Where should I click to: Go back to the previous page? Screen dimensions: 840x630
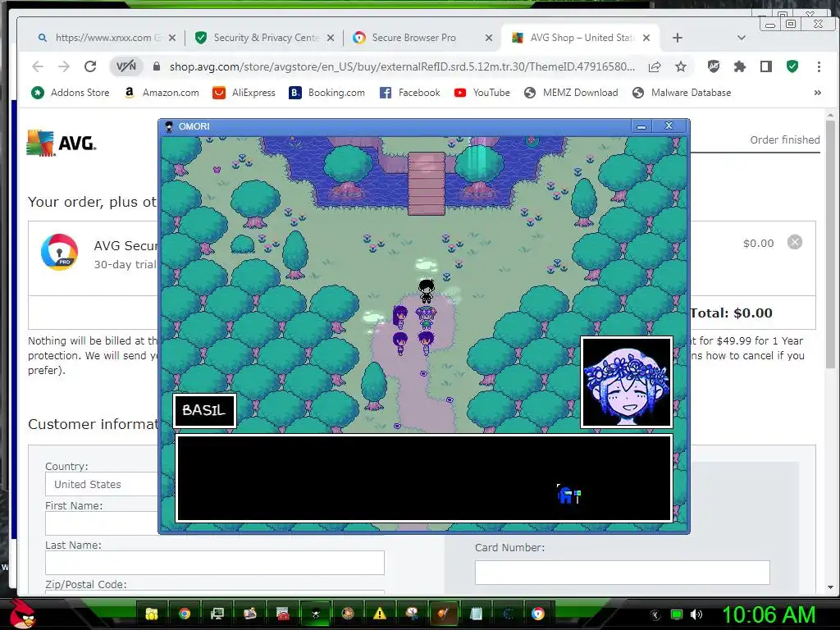pos(38,66)
